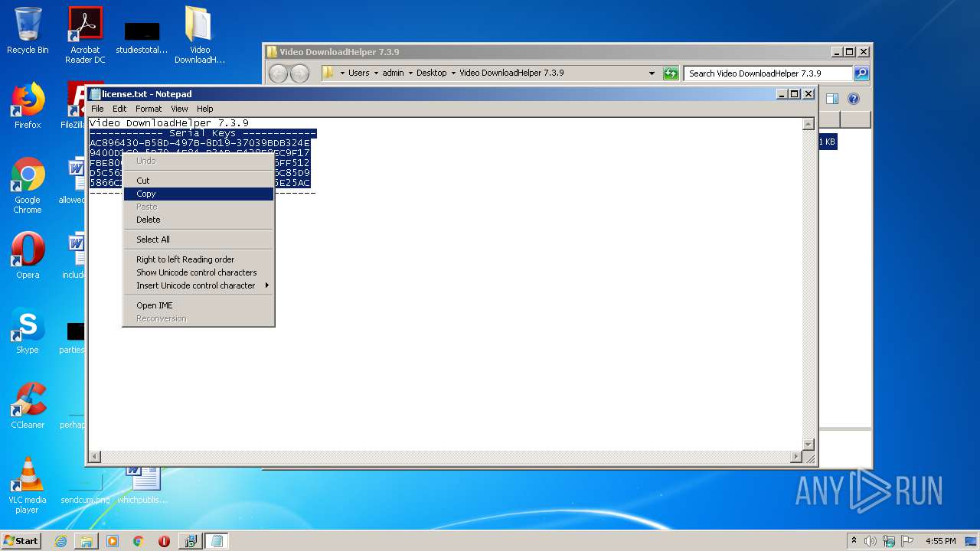This screenshot has width=980, height=551.
Task: Launch Internet Explorer from taskbar
Action: pos(60,541)
